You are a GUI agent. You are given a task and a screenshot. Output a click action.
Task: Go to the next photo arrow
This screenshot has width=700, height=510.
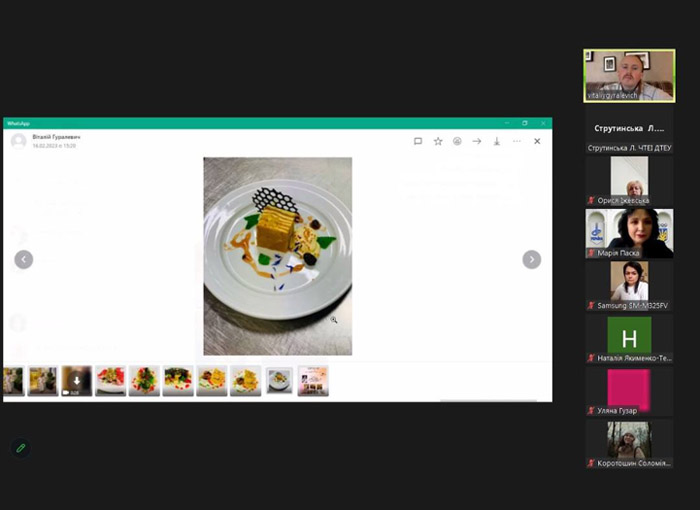click(532, 259)
